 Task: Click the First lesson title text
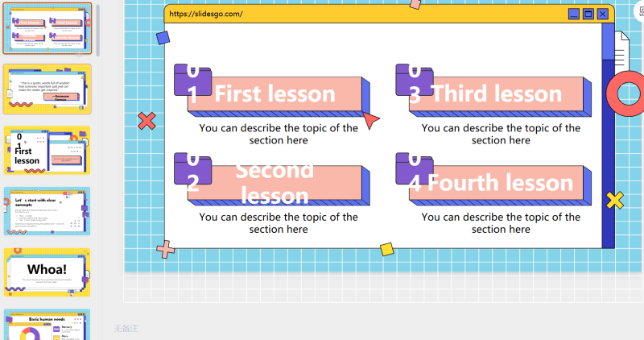tap(275, 93)
